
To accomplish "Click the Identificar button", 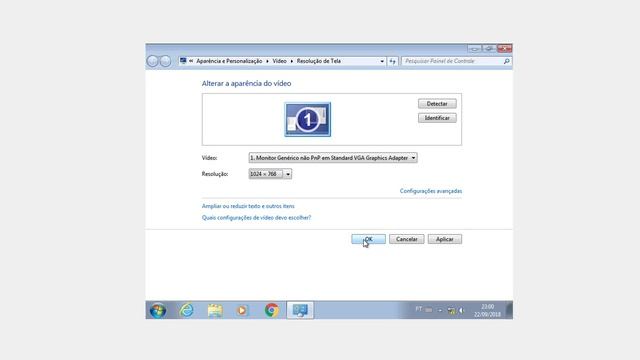I will (x=437, y=118).
